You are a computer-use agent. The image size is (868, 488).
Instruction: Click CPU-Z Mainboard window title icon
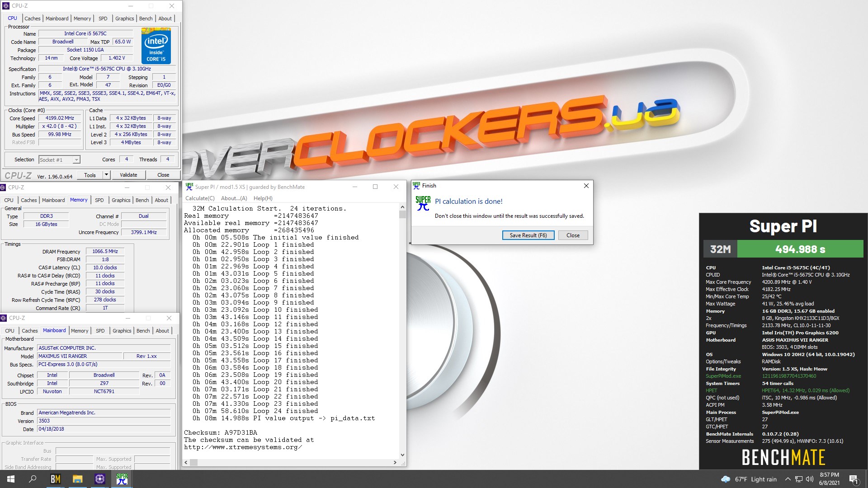pos(4,318)
